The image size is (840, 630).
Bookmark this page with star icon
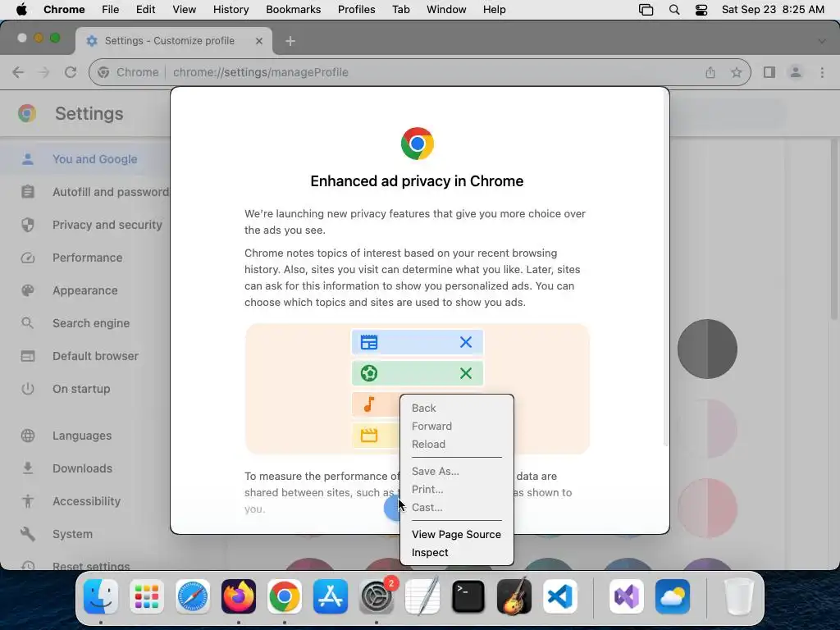click(x=737, y=72)
